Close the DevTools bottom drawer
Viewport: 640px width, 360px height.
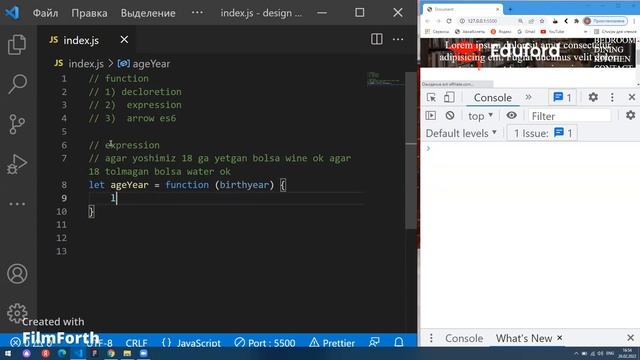pos(631,338)
